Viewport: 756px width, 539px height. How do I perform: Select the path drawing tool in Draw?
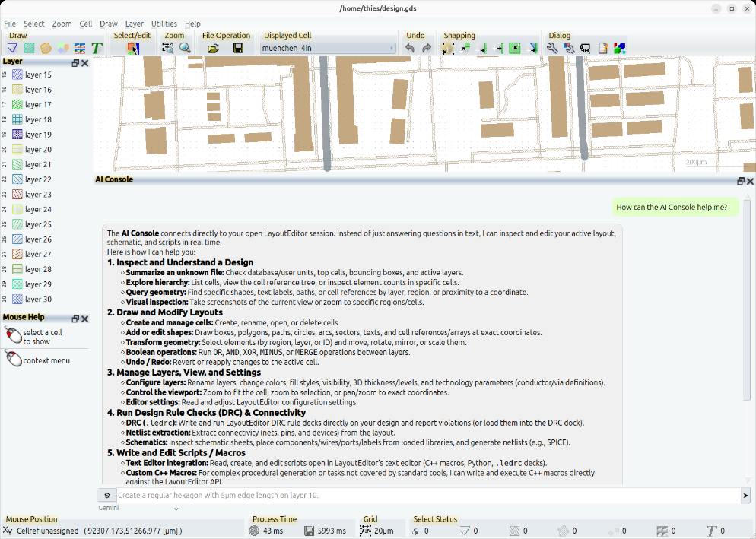coord(12,48)
